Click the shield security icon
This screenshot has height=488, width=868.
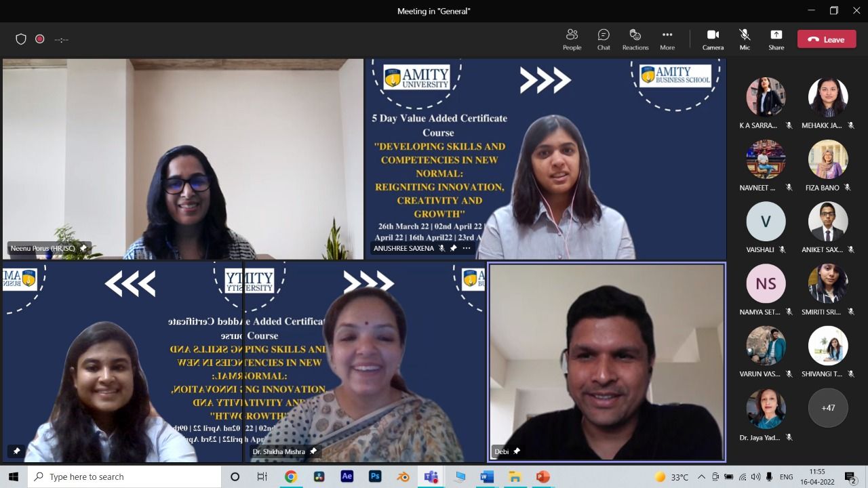[21, 39]
